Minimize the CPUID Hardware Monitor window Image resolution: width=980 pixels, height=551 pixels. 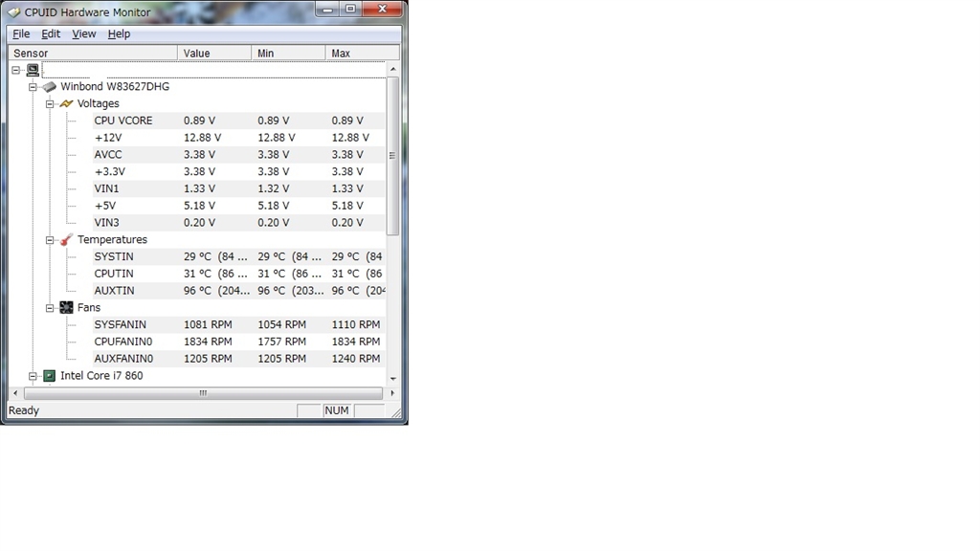327,10
